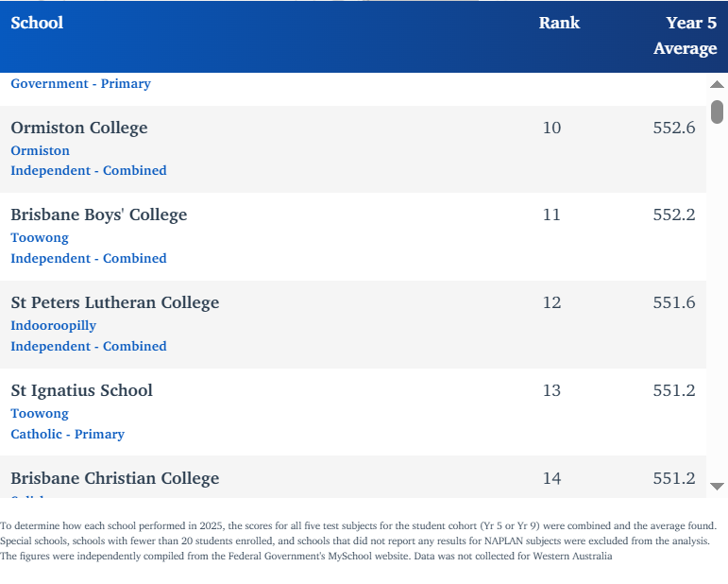
Task: Click the scrollbar up arrow
Action: [717, 85]
